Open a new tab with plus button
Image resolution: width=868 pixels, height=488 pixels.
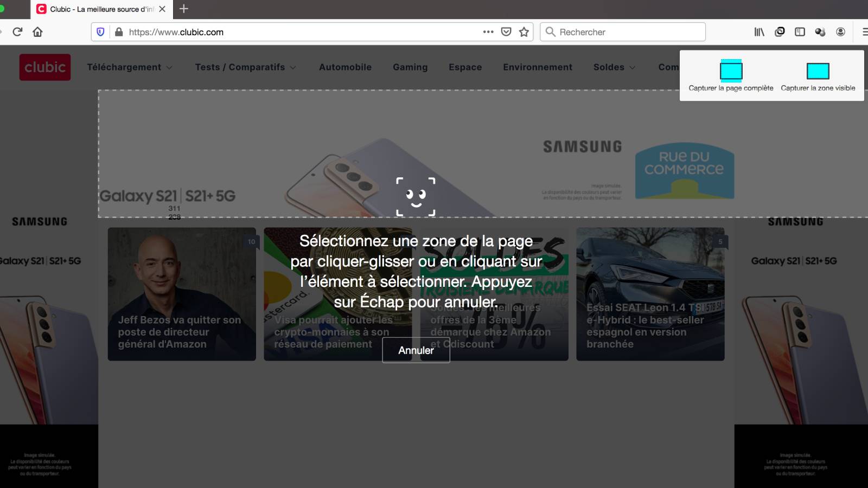click(184, 9)
